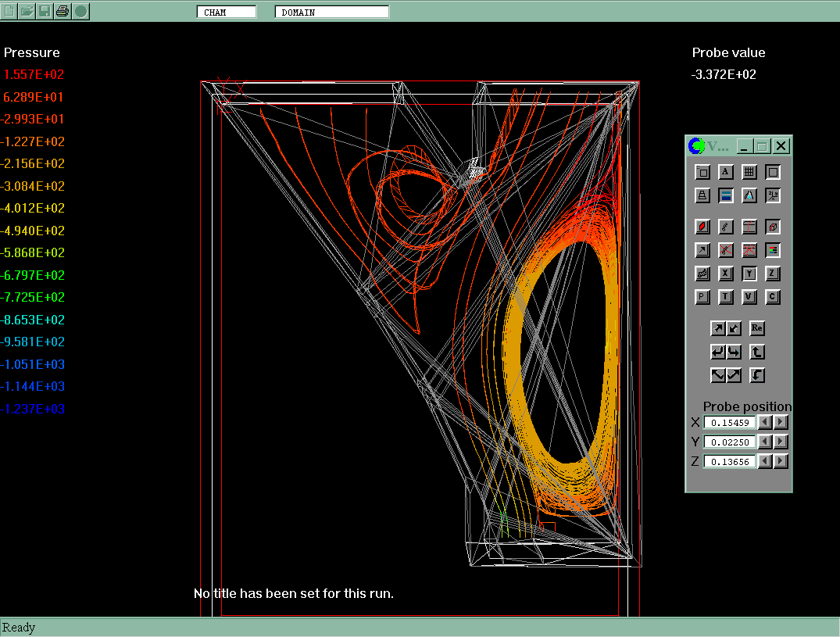Click the Save disk icon in the toolbar
The width and height of the screenshot is (840, 637).
[45, 11]
